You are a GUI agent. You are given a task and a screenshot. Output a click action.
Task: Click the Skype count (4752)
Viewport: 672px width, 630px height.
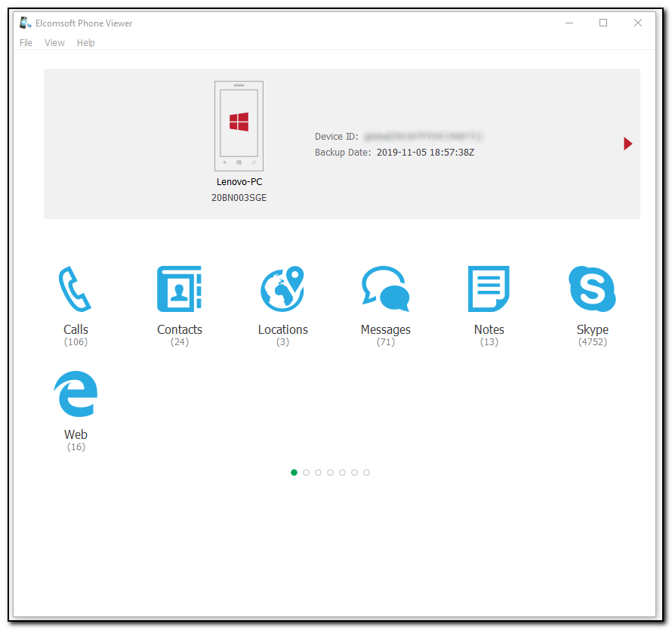tap(592, 341)
